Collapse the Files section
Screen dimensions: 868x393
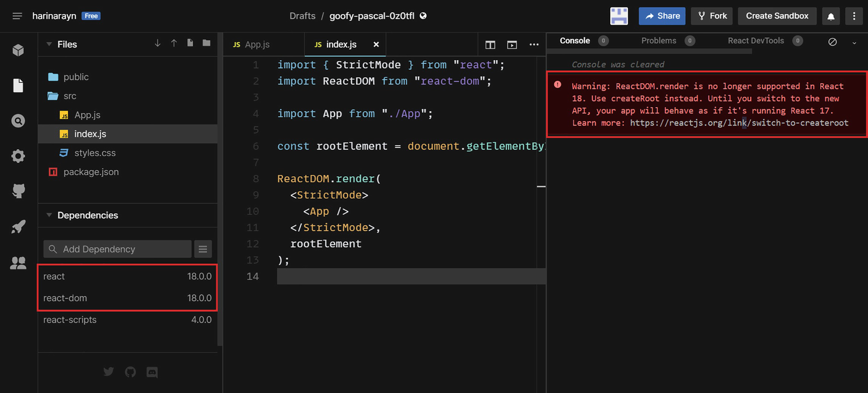[x=49, y=44]
